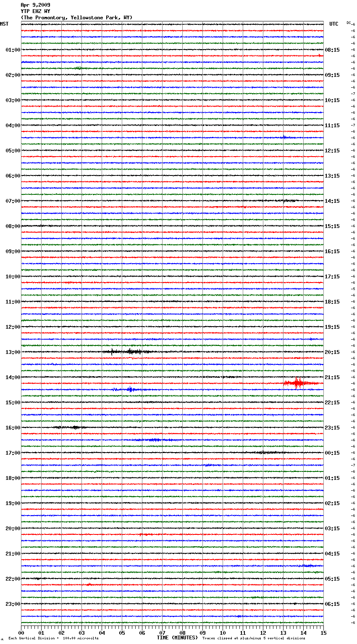The image size is (357, 644).
Task: Click the MST time label "20:00"
Action: [x=13, y=529]
